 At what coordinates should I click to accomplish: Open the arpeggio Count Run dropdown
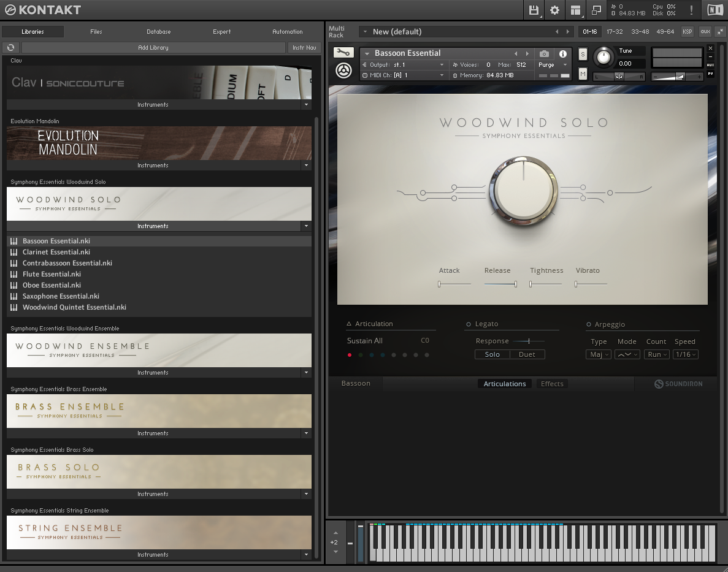coord(656,354)
